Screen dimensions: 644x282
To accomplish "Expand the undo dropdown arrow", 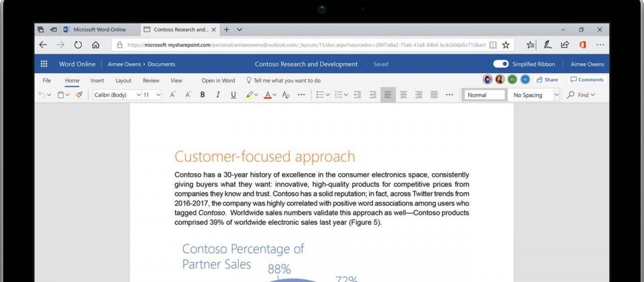I will 49,95.
